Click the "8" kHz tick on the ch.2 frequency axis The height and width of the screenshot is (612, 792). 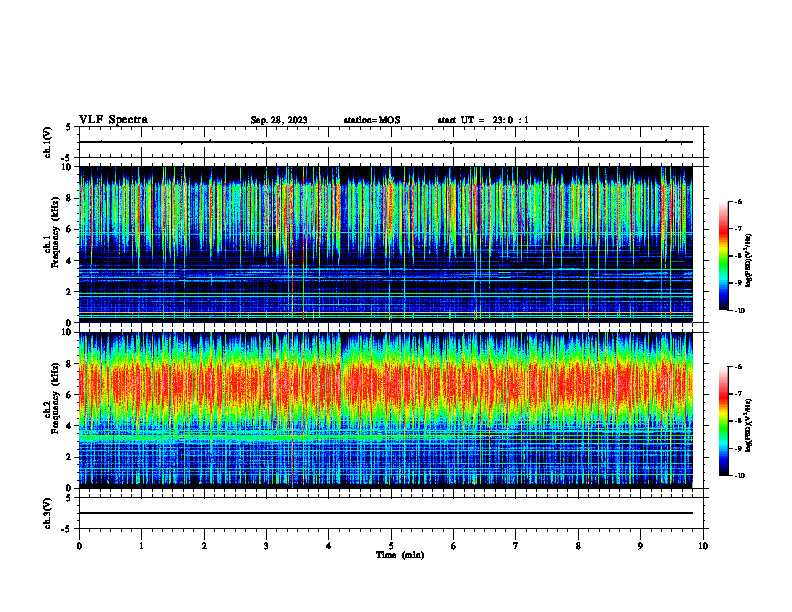(x=70, y=364)
